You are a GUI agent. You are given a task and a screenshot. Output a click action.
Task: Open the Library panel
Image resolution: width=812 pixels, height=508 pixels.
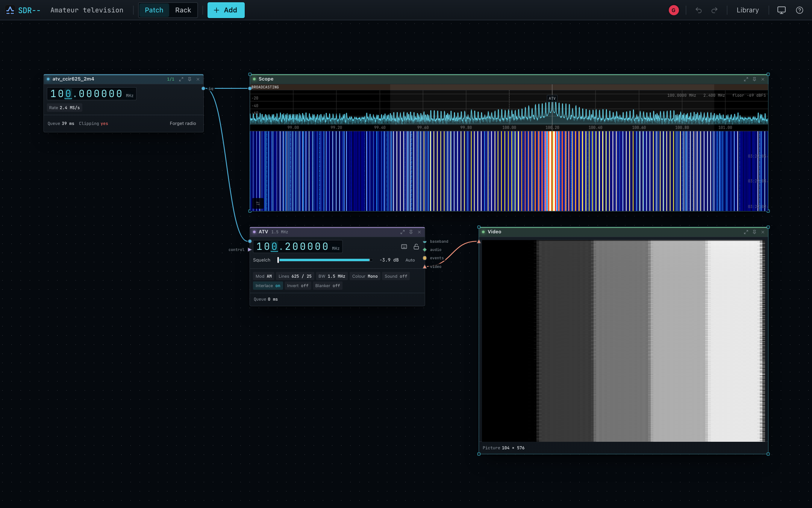[x=747, y=10]
